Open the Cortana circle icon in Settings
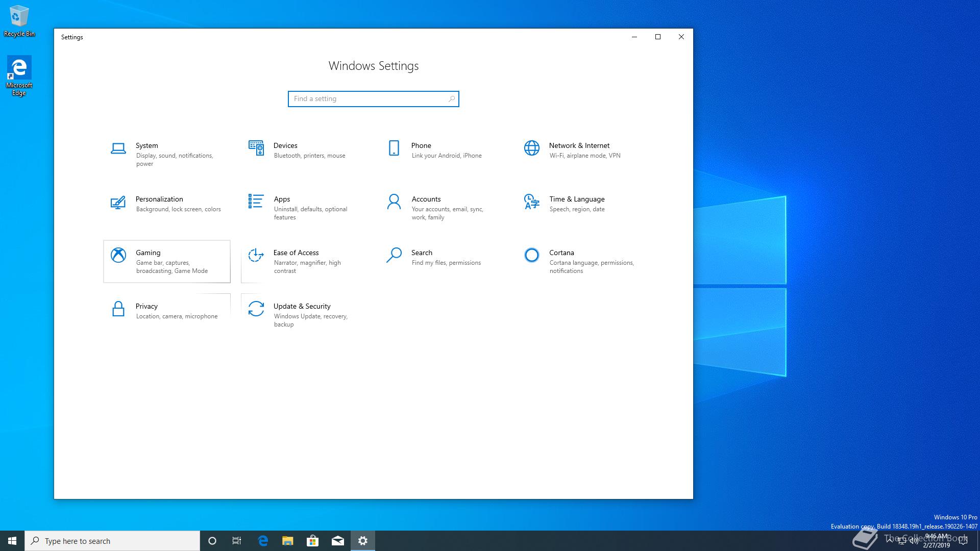The image size is (980, 551). 531,255
